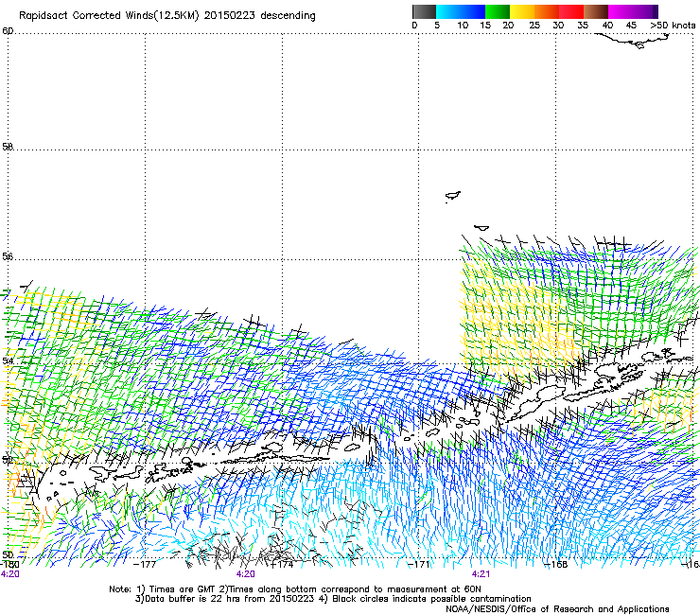Click the small island outline just above 56N

(x=481, y=228)
